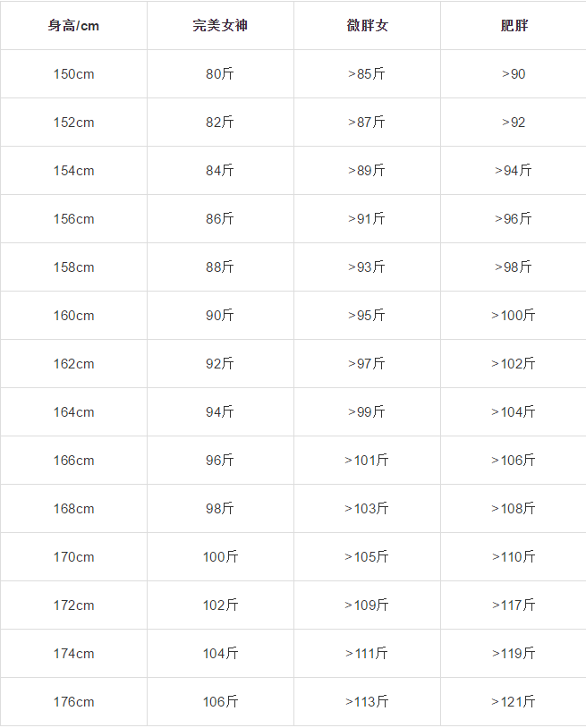Select the 150cm height cell

(73, 74)
